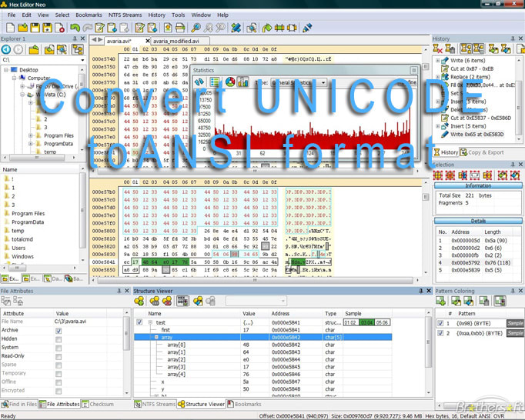Click the Explorer folder tree view icon
Image resolution: width=525 pixels, height=420 pixels.
[x=78, y=49]
